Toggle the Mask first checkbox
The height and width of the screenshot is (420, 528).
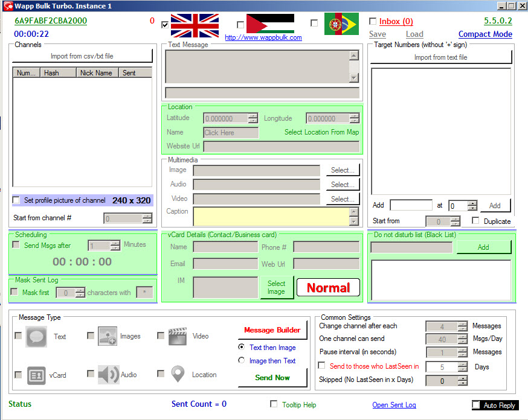coord(14,291)
